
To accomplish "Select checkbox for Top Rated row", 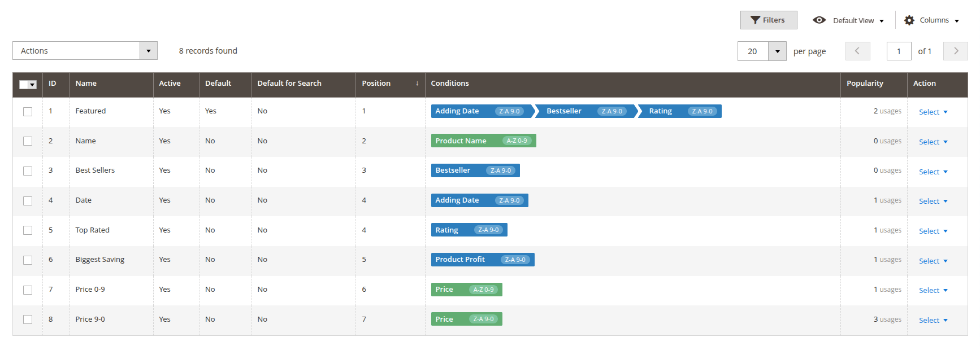I will [28, 230].
